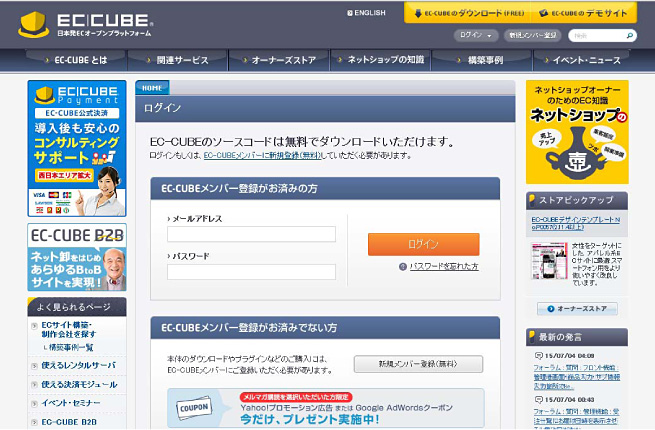Open the 関連サービス menu
This screenshot has height=430, width=655.
coord(178,60)
